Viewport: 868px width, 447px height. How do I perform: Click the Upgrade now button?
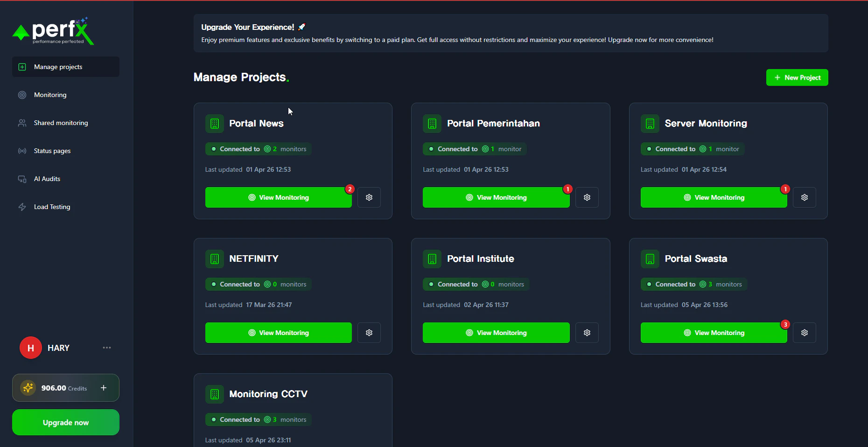(66, 422)
